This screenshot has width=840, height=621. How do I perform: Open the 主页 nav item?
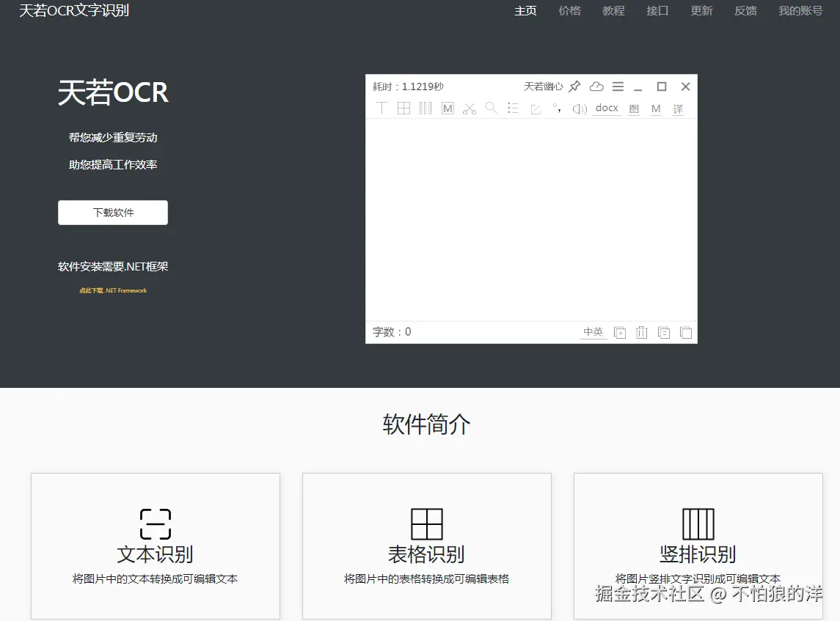(x=525, y=11)
